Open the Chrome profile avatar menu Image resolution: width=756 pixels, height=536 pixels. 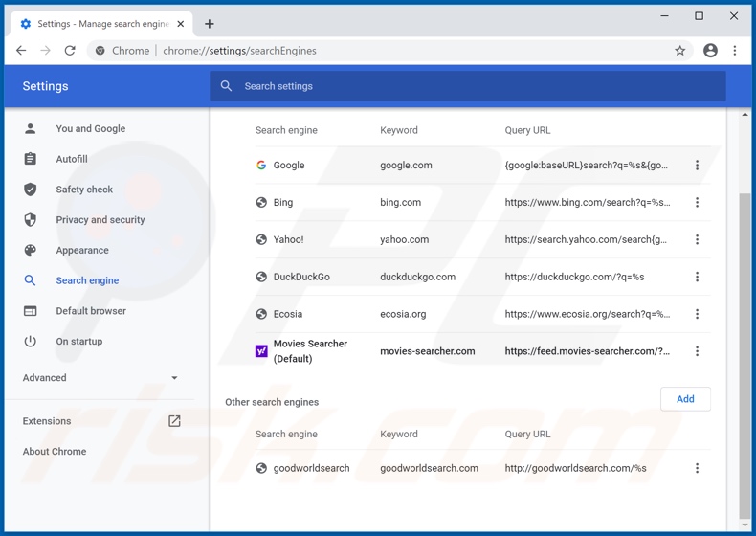tap(710, 51)
